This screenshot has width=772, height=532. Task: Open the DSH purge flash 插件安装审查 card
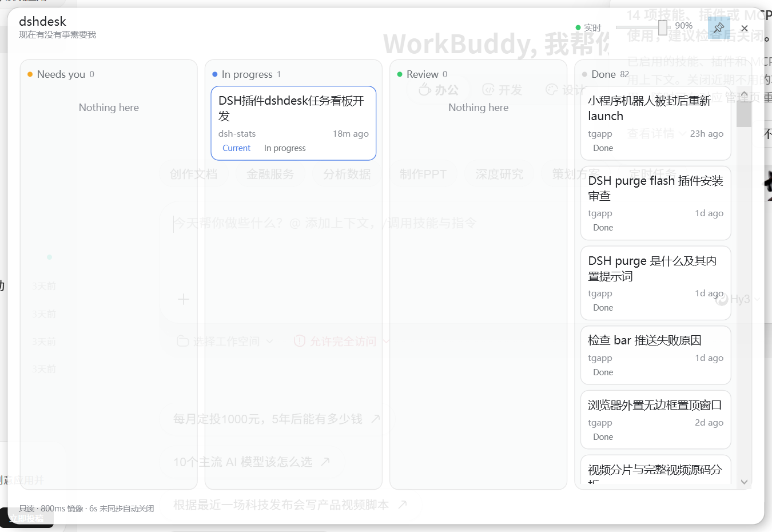pyautogui.click(x=655, y=203)
